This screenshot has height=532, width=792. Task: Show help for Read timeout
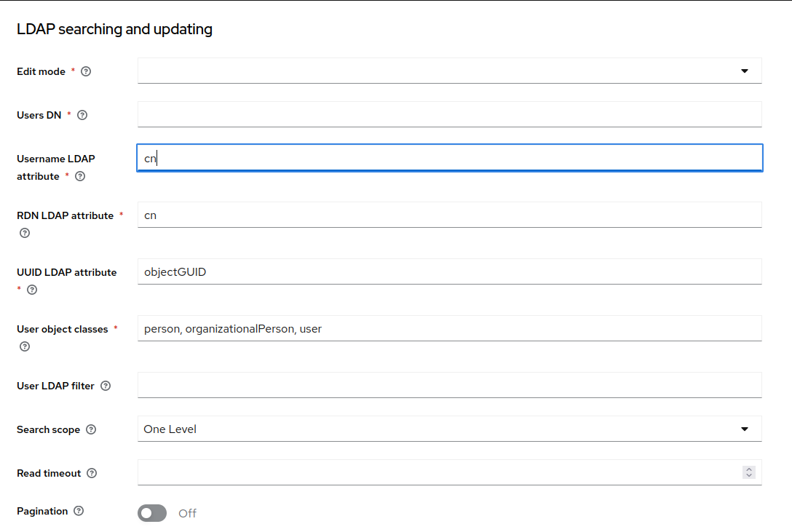click(92, 474)
